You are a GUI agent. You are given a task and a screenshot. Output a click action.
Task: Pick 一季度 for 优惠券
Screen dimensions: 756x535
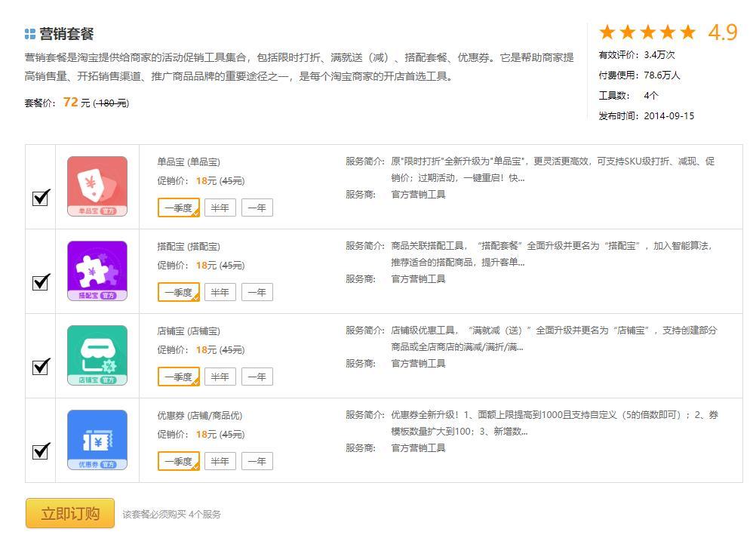click(178, 461)
